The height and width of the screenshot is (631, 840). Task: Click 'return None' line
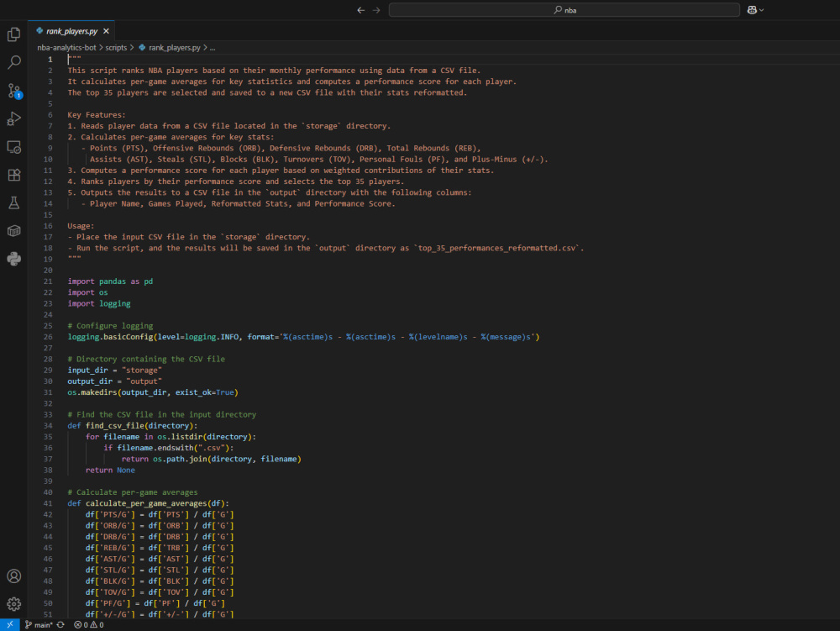click(110, 471)
